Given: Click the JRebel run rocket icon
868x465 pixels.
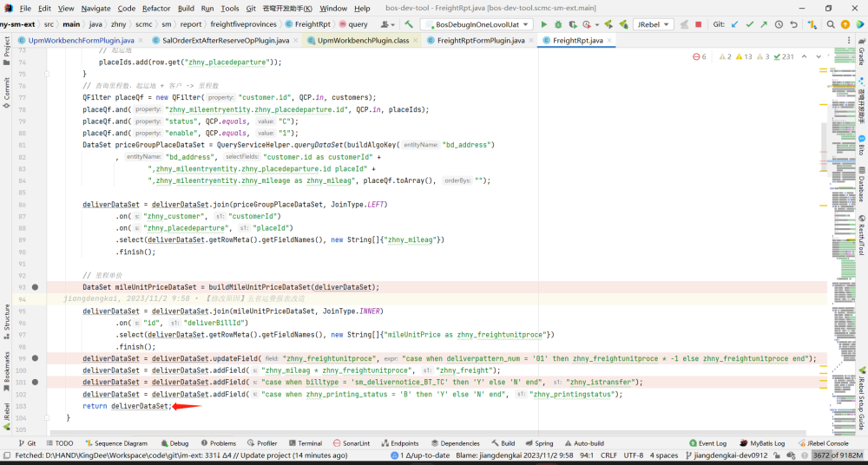Looking at the screenshot, I should coord(608,24).
